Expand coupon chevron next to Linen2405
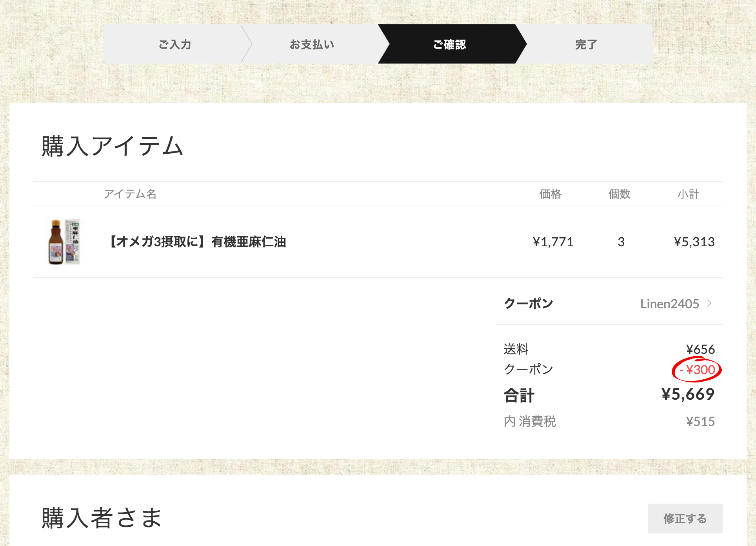 [709, 303]
